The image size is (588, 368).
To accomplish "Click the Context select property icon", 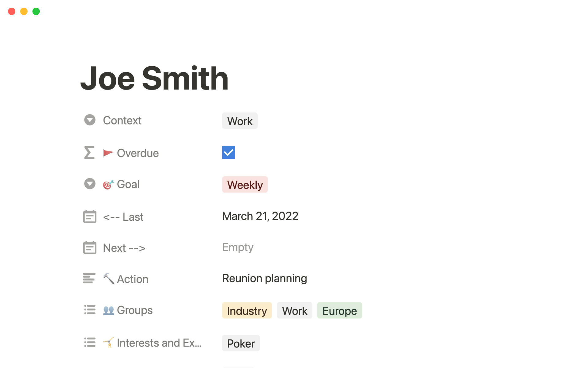I will click(90, 120).
